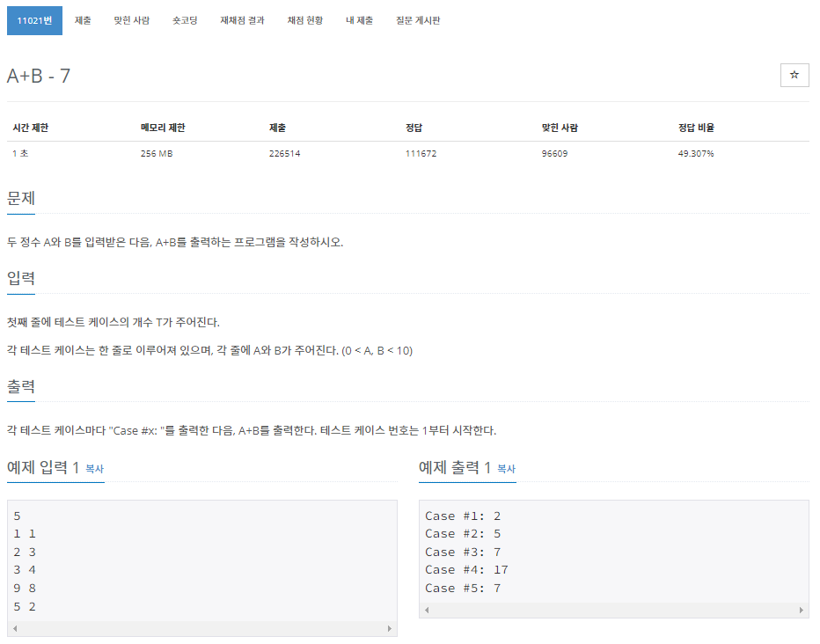Click the 96609 solvers value
820x644 pixels.
(x=554, y=154)
